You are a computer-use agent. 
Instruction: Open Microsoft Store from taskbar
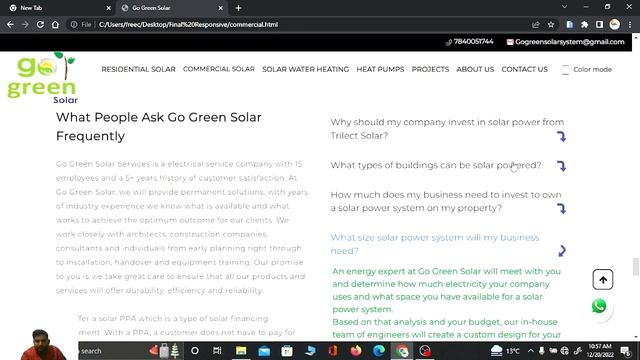[x=287, y=351]
